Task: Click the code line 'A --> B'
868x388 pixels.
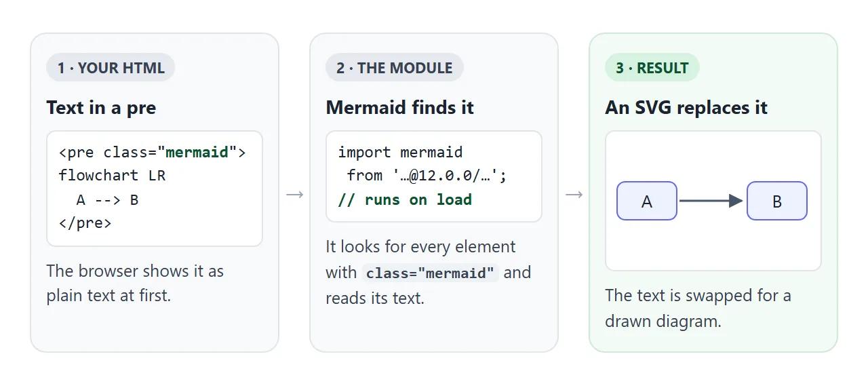Action: [107, 199]
